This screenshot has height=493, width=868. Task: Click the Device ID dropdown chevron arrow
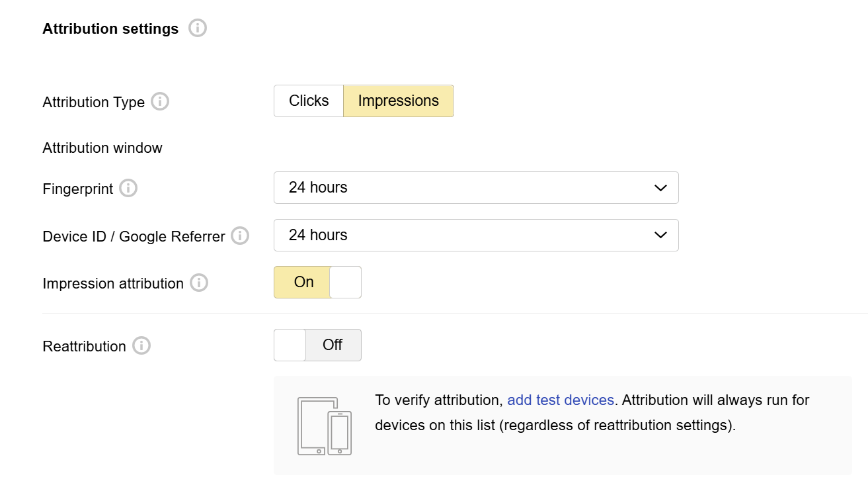(x=660, y=236)
